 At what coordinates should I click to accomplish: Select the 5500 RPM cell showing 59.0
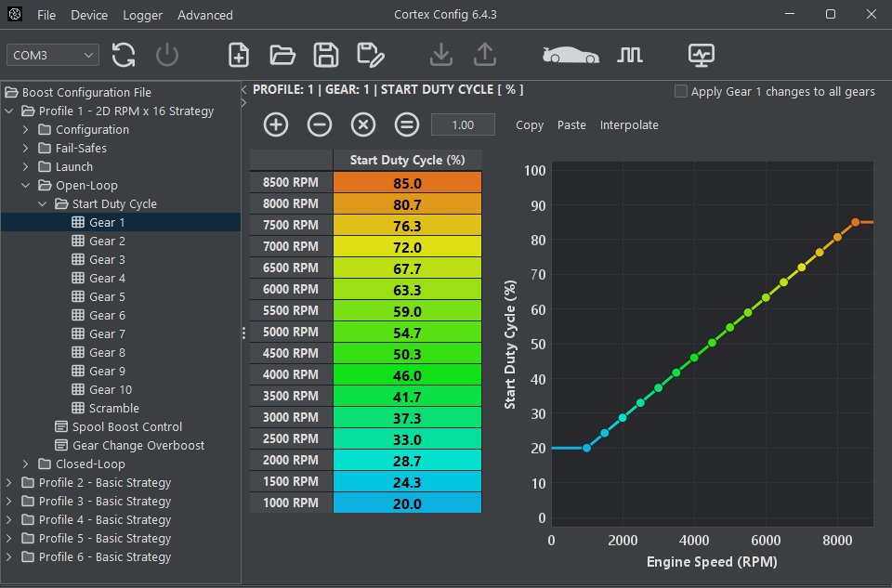point(407,311)
